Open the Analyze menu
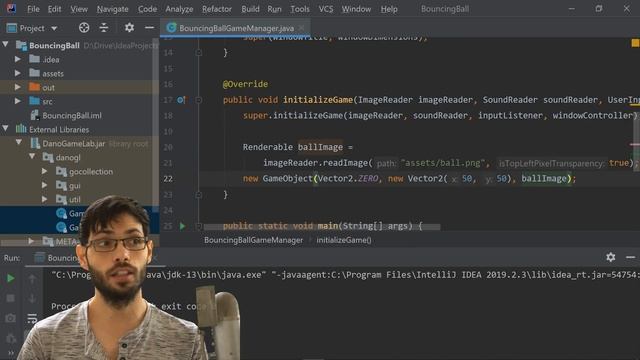Image resolution: width=640 pixels, height=360 pixels. [x=179, y=9]
